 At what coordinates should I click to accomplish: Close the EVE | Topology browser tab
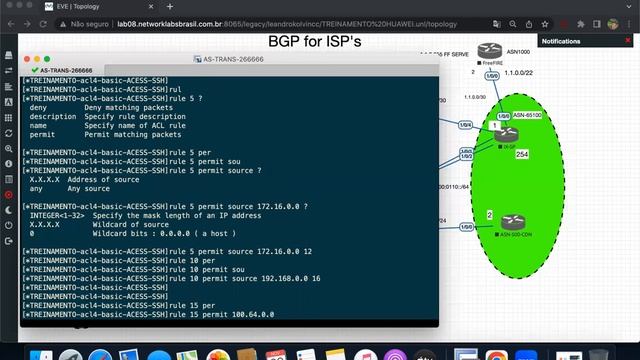151,7
